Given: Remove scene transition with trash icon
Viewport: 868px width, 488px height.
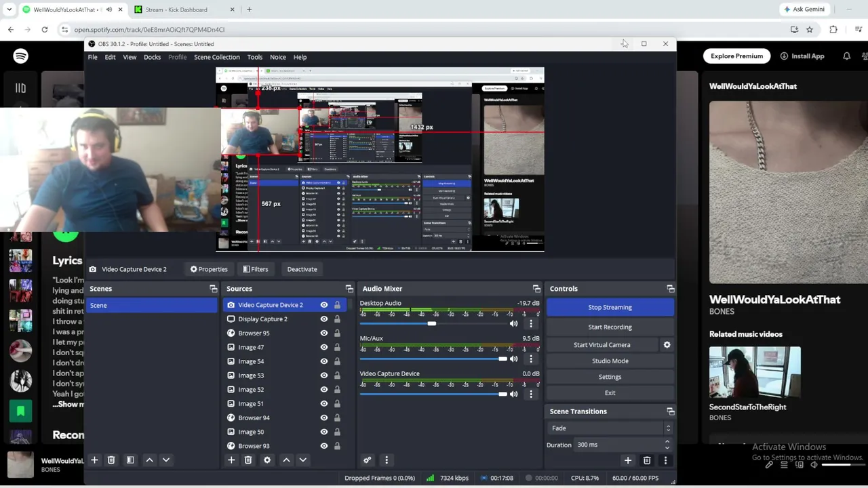Looking at the screenshot, I should pyautogui.click(x=647, y=461).
